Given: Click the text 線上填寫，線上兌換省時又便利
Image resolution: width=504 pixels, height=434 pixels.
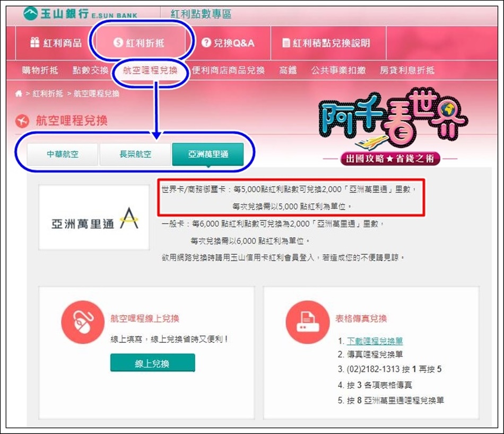Looking at the screenshot, I should (169, 339).
